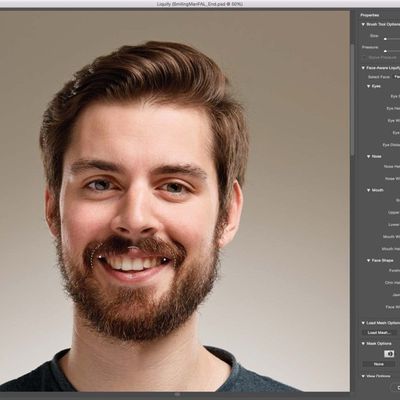
Task: Collapse the Mouth settings group
Action: point(369,190)
